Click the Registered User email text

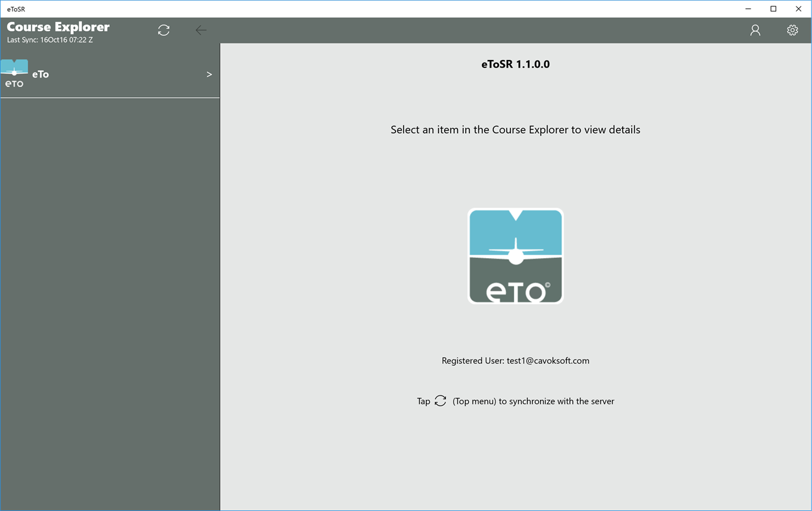pyautogui.click(x=515, y=361)
